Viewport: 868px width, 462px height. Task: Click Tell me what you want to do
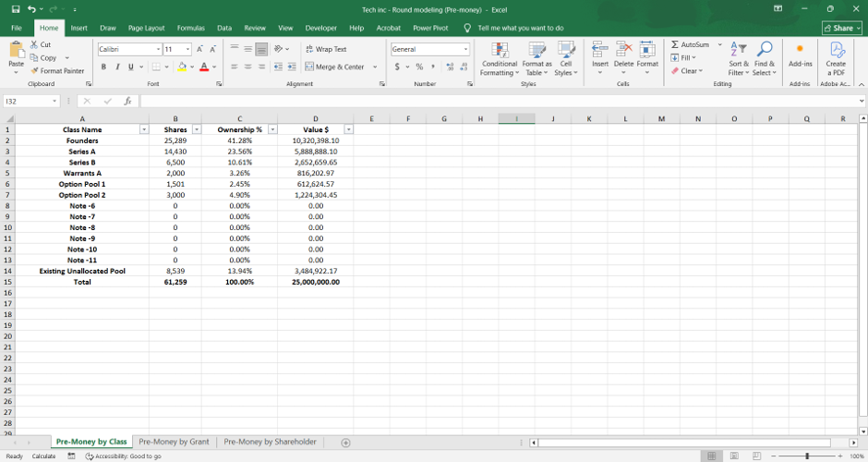point(521,28)
